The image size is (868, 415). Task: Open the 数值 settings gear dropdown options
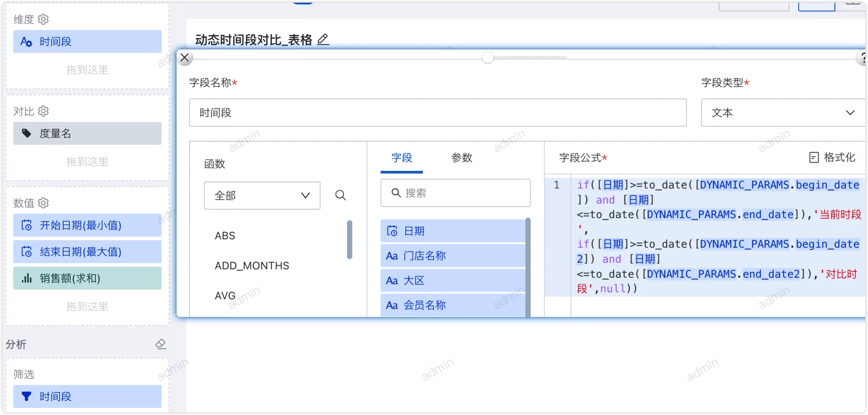(43, 203)
